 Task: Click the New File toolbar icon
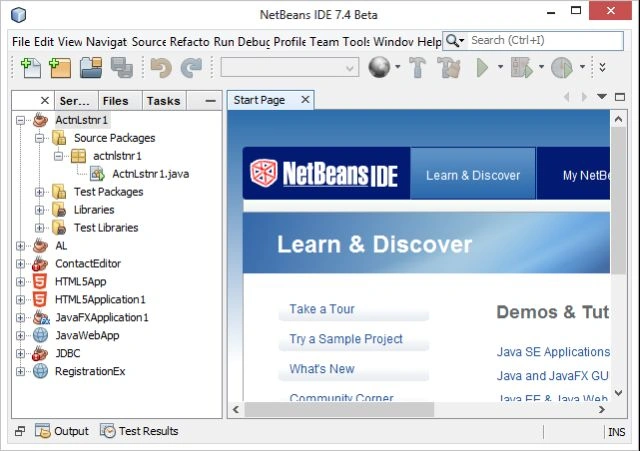pos(31,68)
